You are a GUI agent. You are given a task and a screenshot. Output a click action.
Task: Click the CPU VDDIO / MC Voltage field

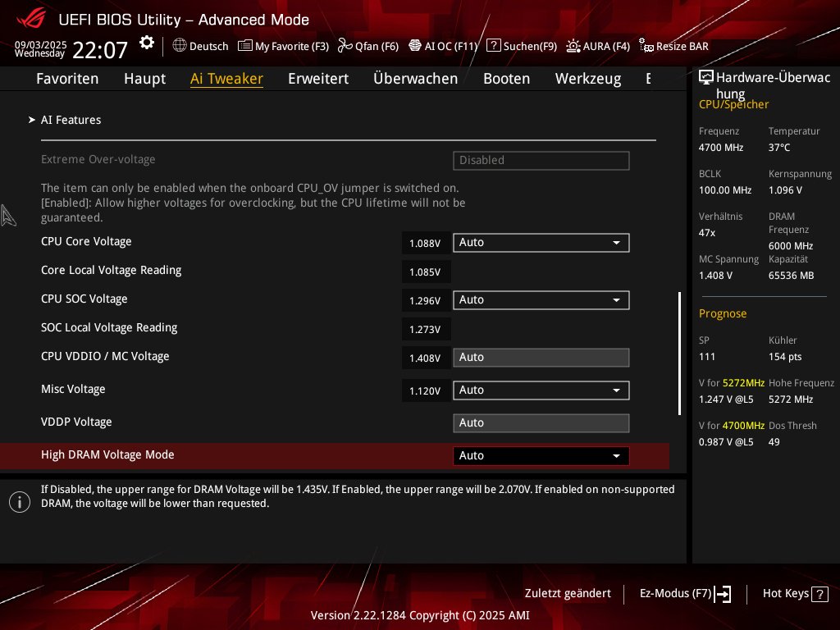point(541,358)
